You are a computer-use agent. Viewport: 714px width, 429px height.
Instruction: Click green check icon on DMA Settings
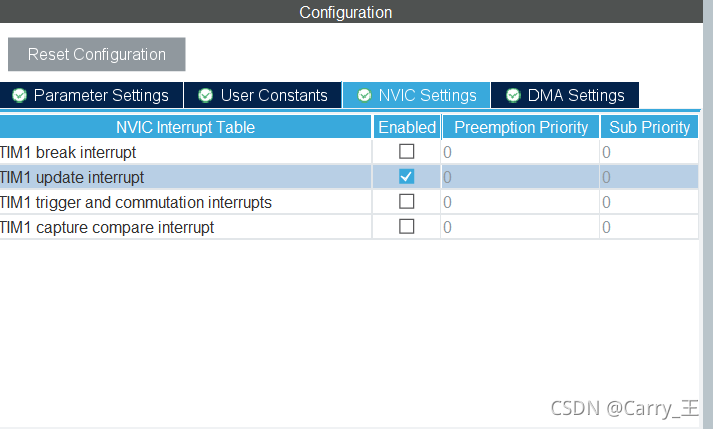pos(513,95)
